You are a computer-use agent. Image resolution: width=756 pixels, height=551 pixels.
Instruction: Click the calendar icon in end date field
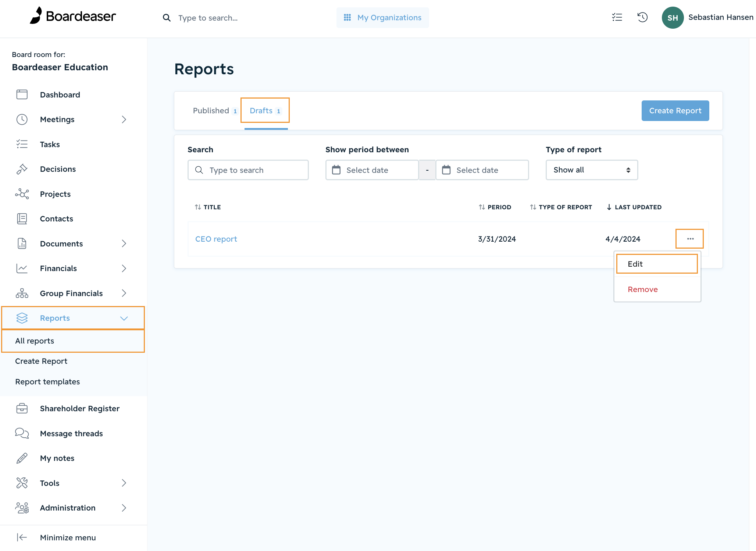[x=446, y=170]
